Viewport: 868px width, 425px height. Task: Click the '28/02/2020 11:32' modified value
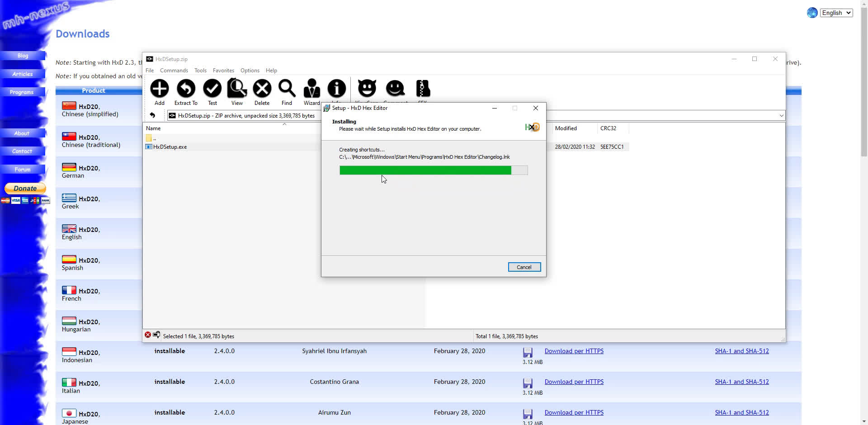pyautogui.click(x=575, y=147)
